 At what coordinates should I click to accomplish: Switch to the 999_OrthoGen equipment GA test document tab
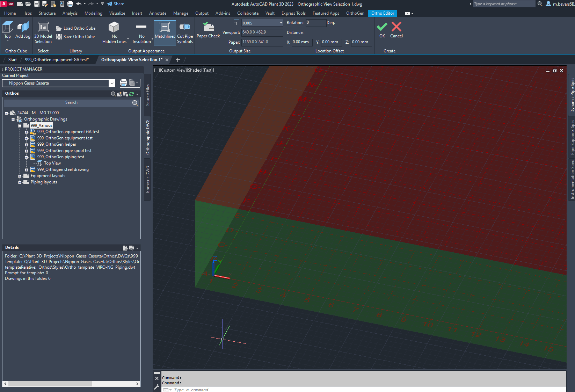(x=57, y=60)
